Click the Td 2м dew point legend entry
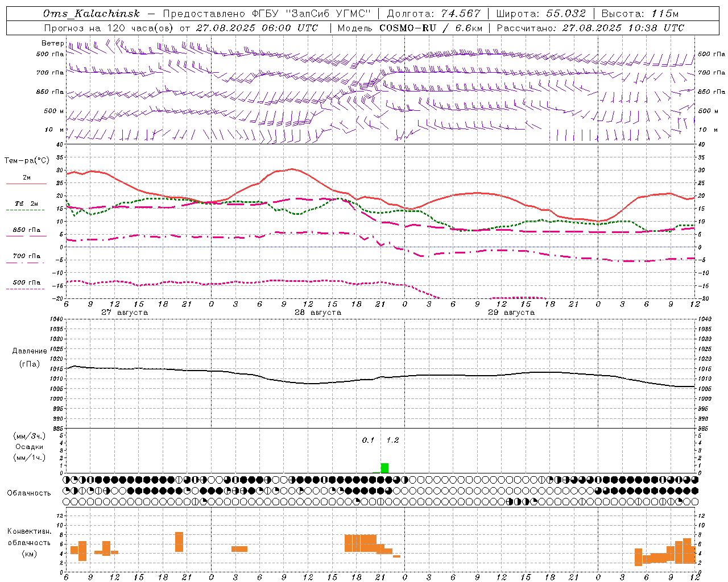 (x=27, y=203)
